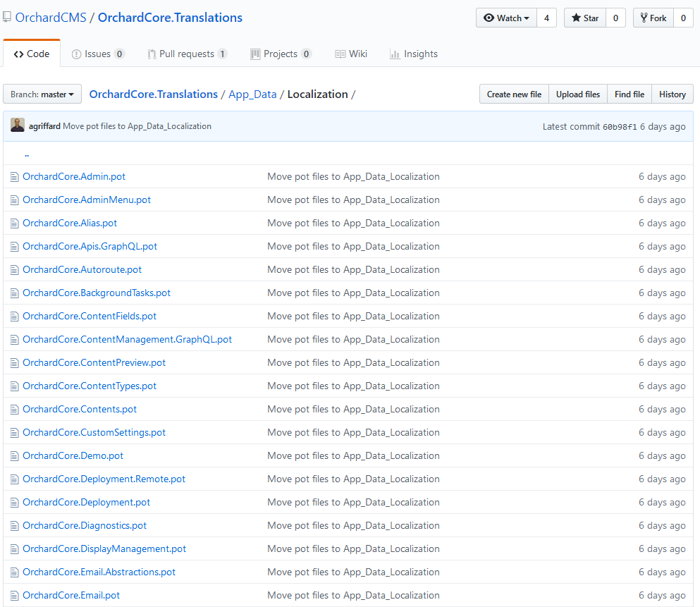Open OrchardCMS owner link
The width and height of the screenshot is (700, 607).
click(x=51, y=18)
